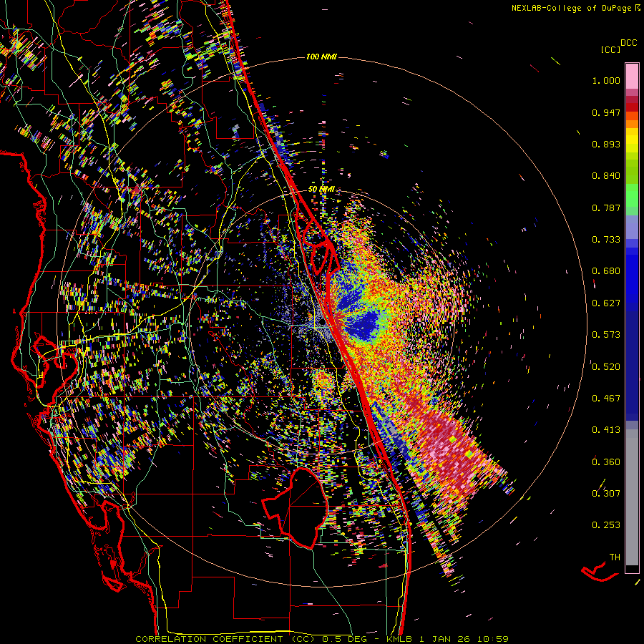644x644 pixels.
Task: Click the 0.413 scale value
Action: [x=606, y=430]
